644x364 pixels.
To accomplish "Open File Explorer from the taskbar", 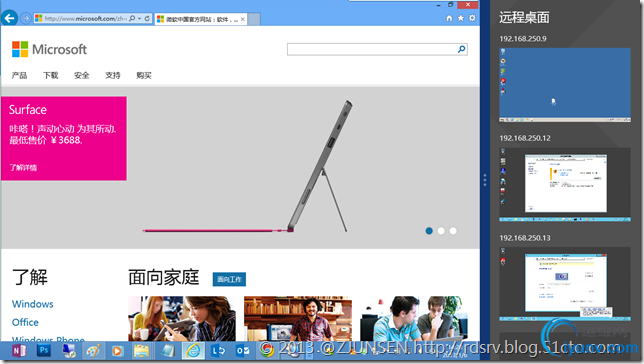I will click(x=141, y=351).
